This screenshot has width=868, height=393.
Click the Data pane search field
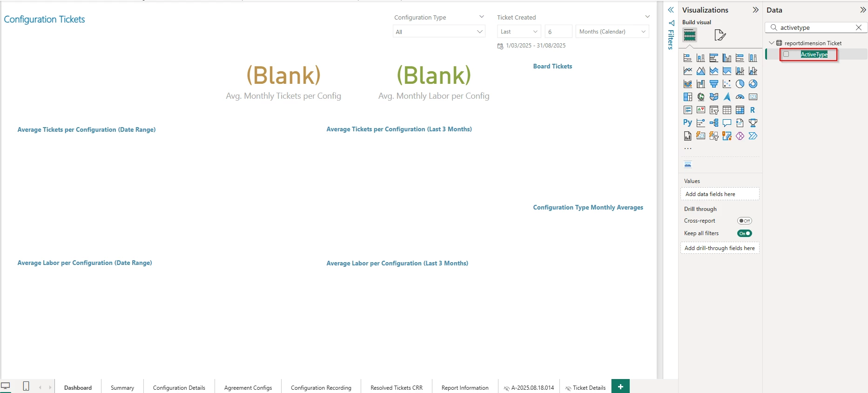click(x=816, y=27)
